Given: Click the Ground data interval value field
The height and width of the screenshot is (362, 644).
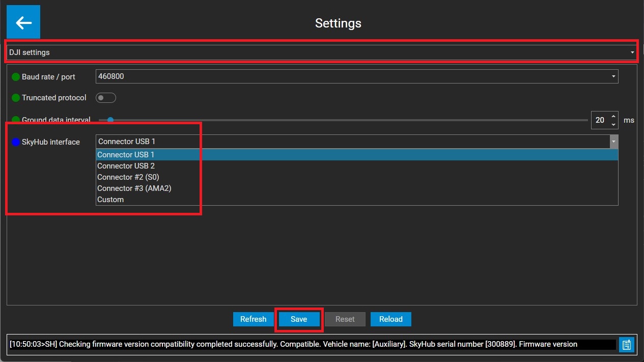Looking at the screenshot, I should click(x=600, y=120).
